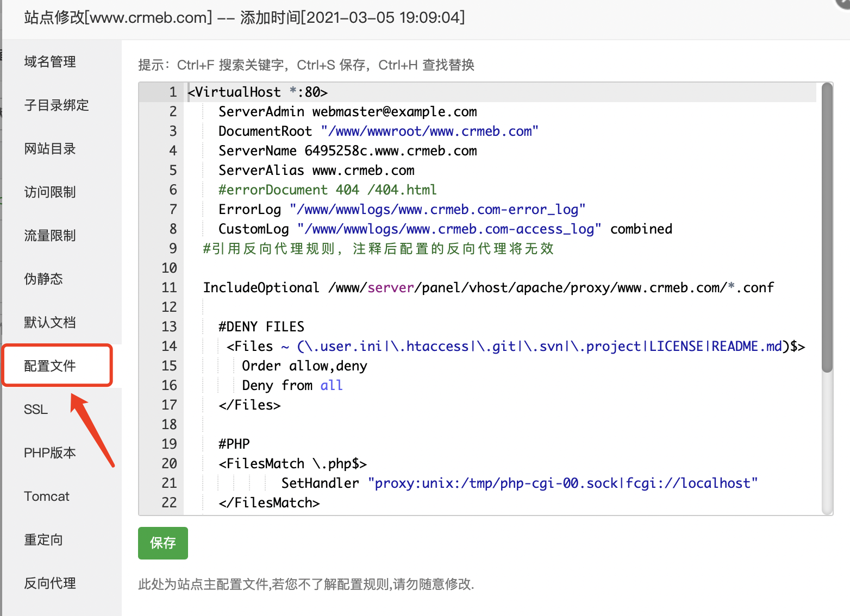Open 反向代理 settings
This screenshot has width=850, height=616.
pos(50,583)
